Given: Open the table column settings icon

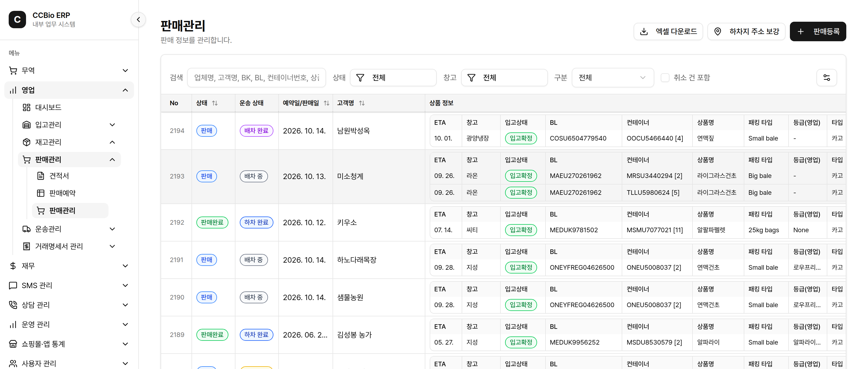Looking at the screenshot, I should [x=826, y=78].
